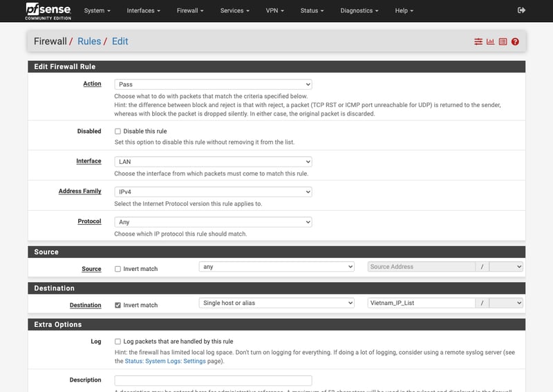Open the Diagnostics menu

click(359, 10)
